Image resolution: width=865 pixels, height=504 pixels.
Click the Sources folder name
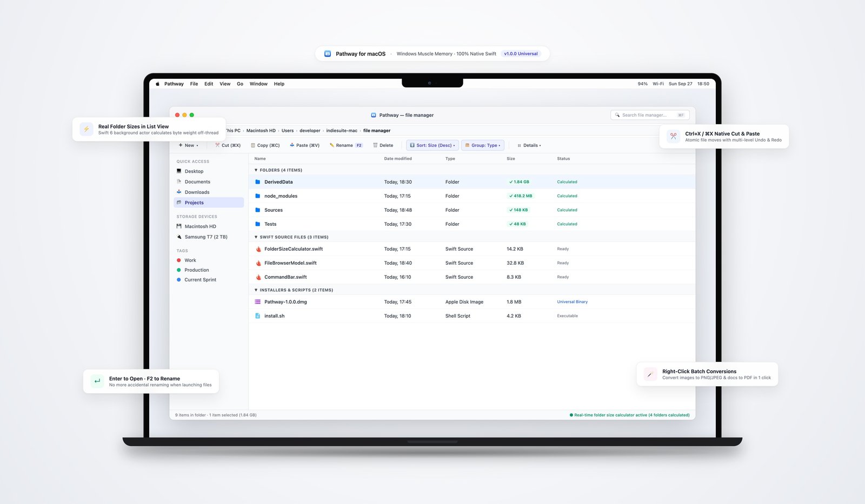[274, 210]
